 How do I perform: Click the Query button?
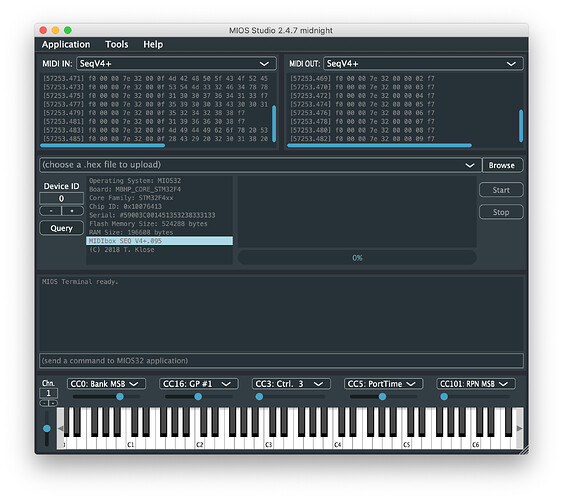[x=61, y=228]
